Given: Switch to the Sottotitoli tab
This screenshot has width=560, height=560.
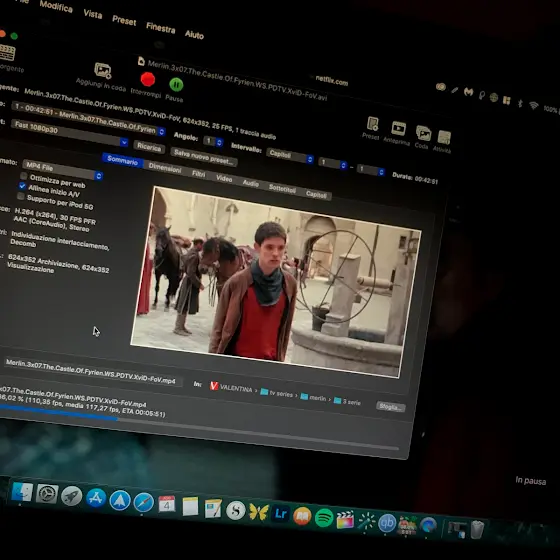Looking at the screenshot, I should pyautogui.click(x=282, y=189).
